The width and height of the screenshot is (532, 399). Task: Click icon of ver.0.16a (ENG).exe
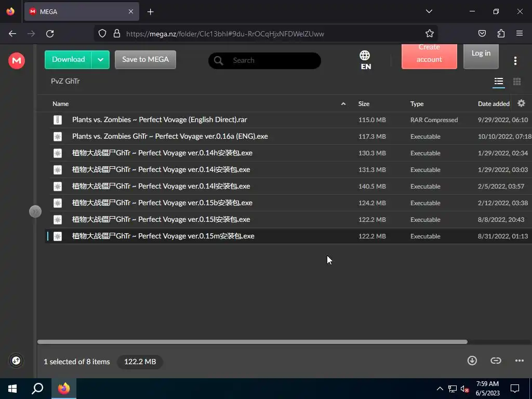point(58,137)
